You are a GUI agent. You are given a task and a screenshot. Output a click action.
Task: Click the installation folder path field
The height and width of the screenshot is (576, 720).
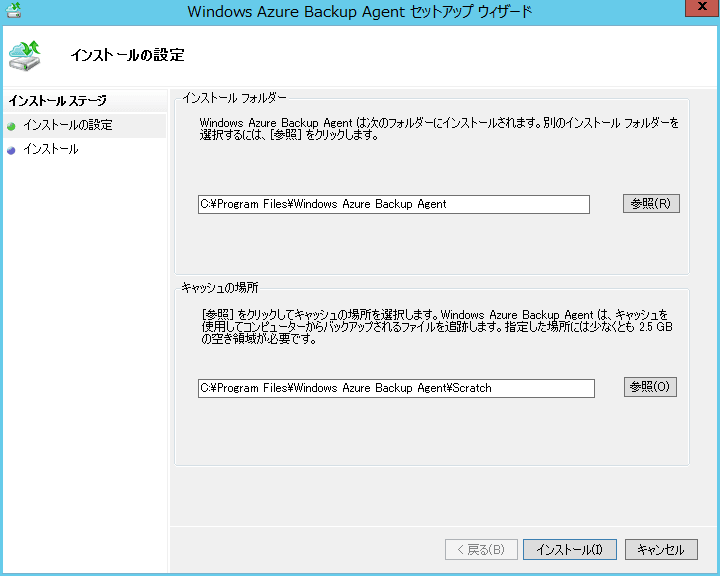394,204
